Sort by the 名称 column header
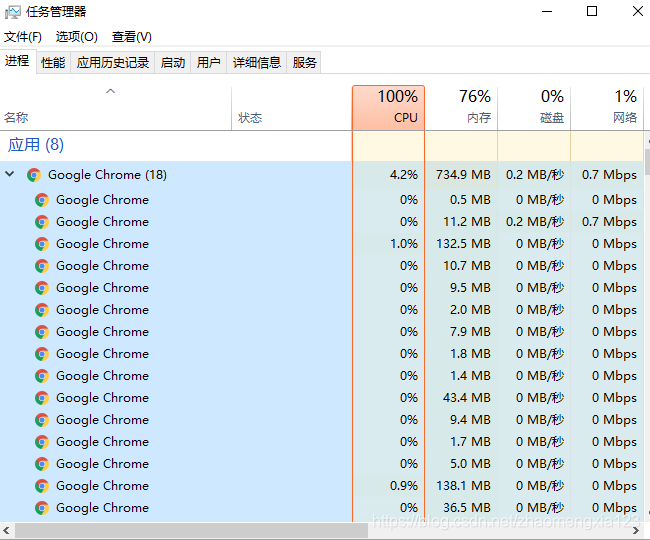Viewport: 650px width, 540px height. 116,109
